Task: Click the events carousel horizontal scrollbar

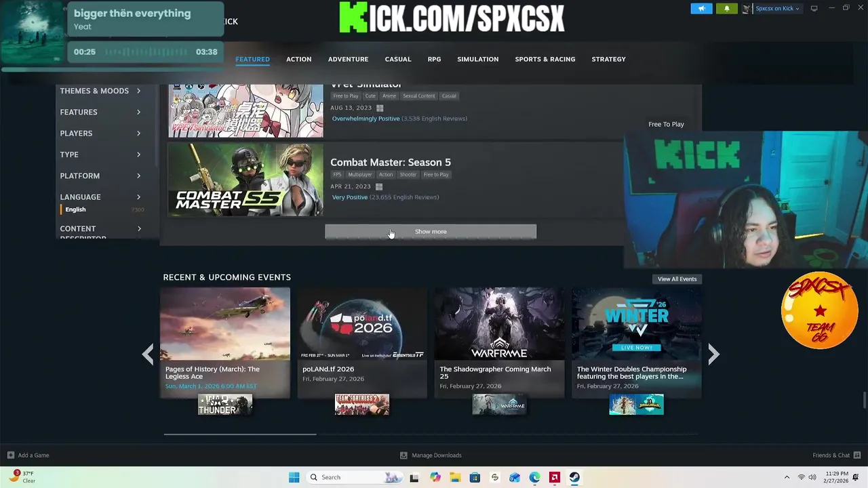Action: pyautogui.click(x=240, y=434)
